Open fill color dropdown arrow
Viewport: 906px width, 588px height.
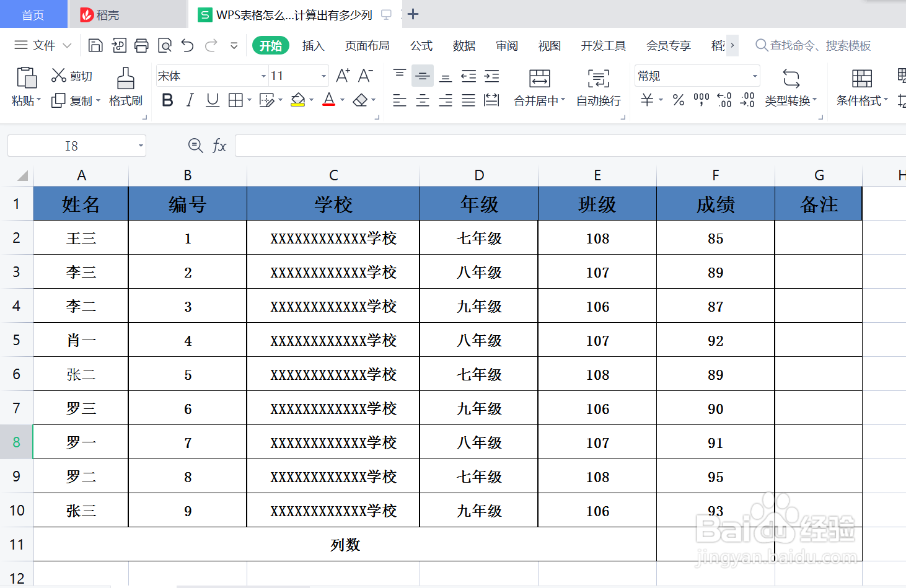coord(311,100)
